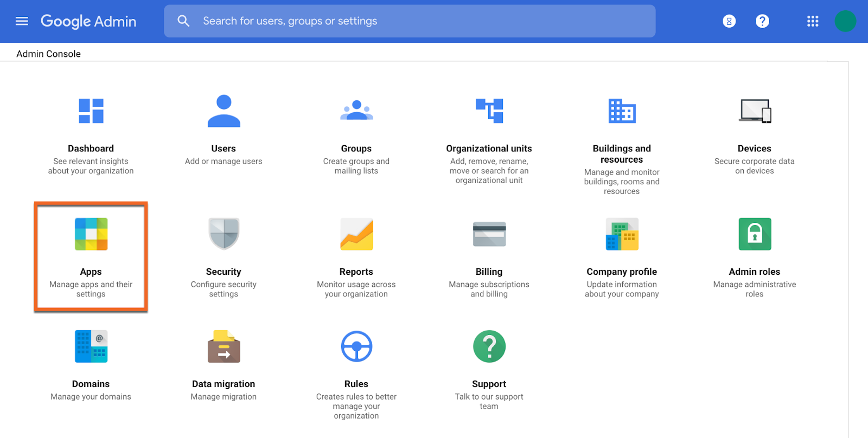Screen dimensions: 868x438
Task: Open the Billing credit card icon
Action: point(489,234)
